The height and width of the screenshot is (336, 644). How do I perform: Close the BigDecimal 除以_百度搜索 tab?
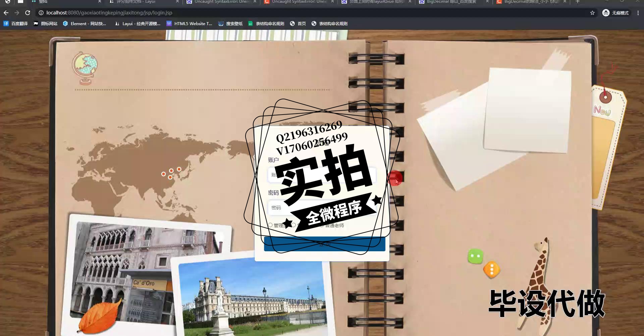pos(487,2)
